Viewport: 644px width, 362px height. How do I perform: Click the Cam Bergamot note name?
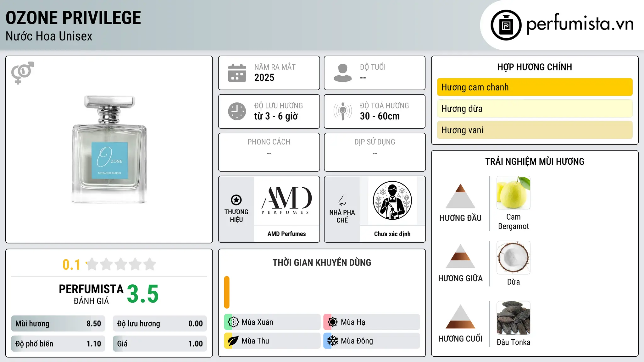point(514,222)
